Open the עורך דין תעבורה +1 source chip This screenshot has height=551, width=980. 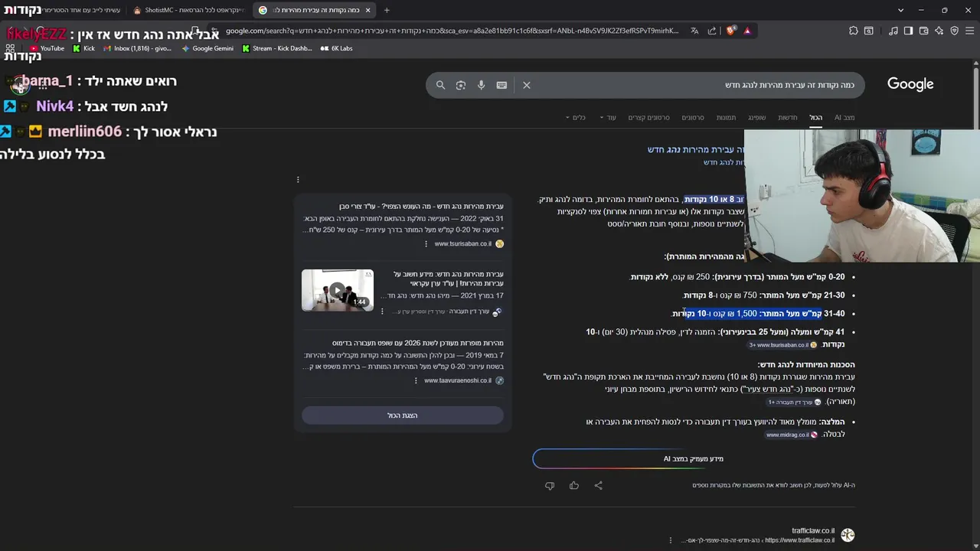click(x=795, y=402)
